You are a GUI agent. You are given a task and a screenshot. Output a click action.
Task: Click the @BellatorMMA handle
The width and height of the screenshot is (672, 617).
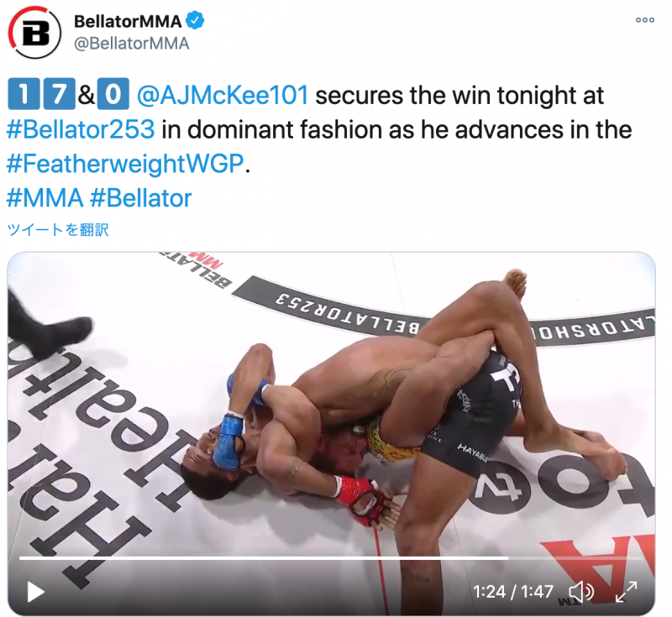(x=132, y=44)
